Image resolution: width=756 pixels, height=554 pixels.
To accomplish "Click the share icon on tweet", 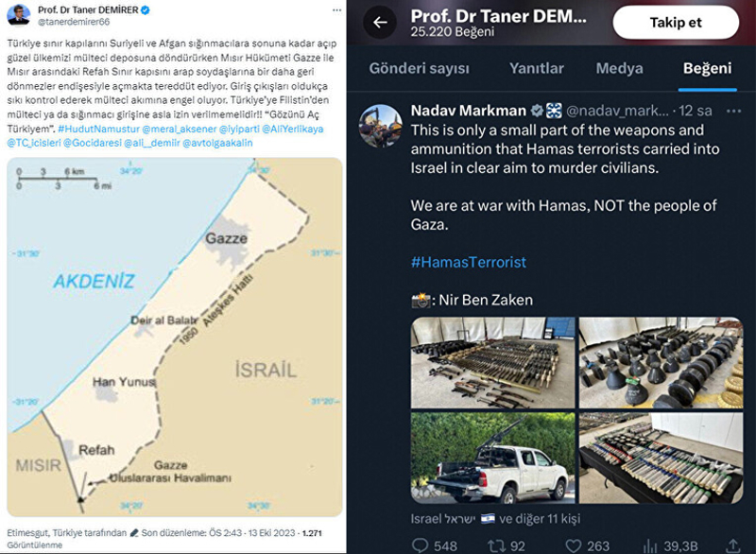I will coord(732,545).
